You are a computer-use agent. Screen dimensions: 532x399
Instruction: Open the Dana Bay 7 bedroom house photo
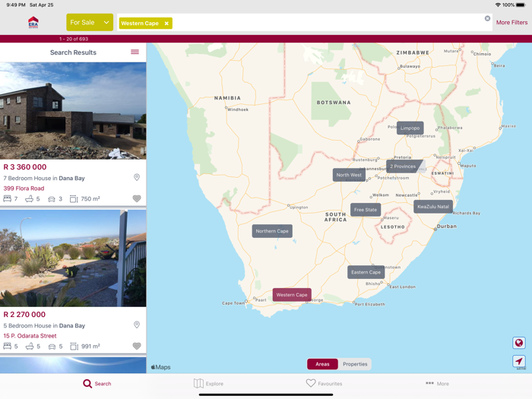click(73, 111)
